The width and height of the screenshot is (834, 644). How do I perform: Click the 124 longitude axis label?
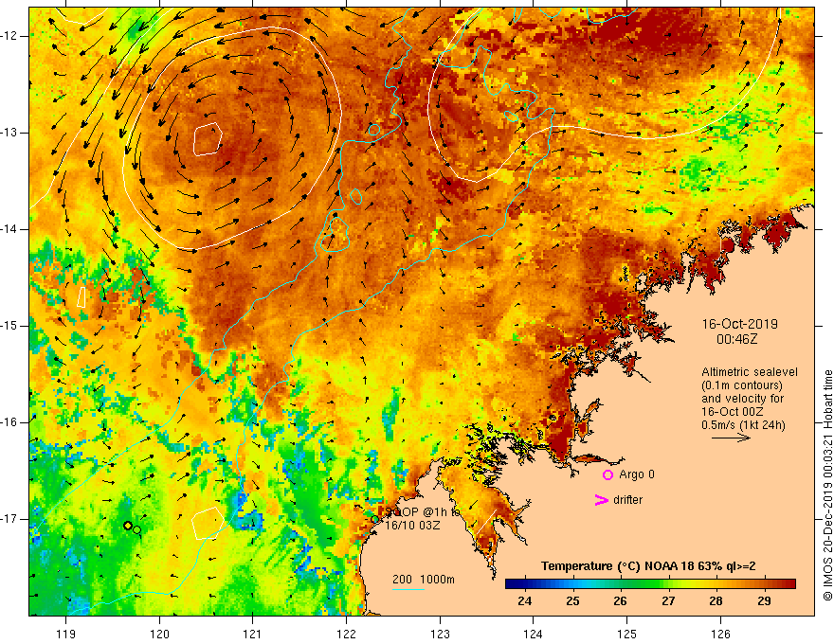(x=534, y=634)
